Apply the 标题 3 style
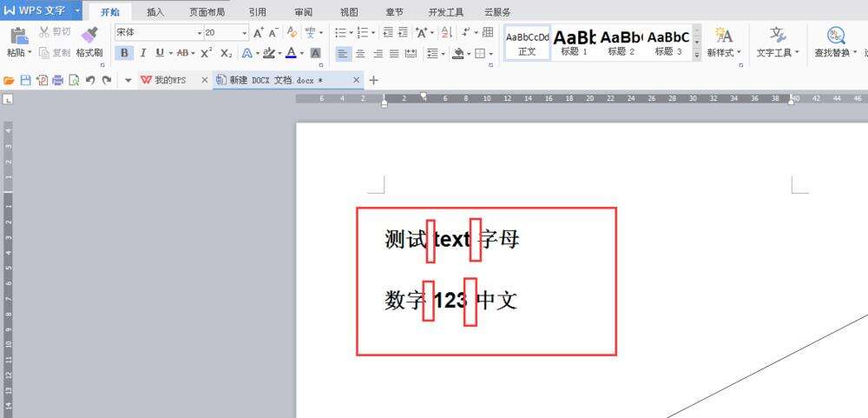Image resolution: width=868 pixels, height=418 pixels. [x=668, y=43]
